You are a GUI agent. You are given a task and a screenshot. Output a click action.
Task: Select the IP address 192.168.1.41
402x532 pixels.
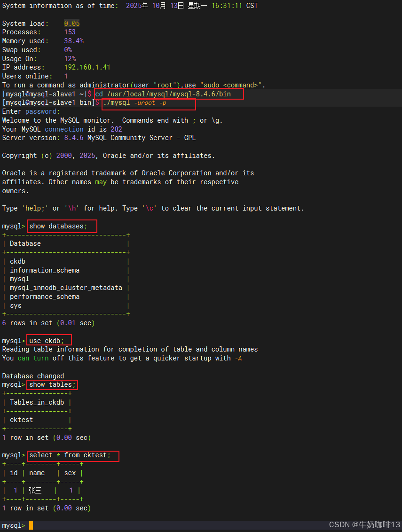click(87, 67)
